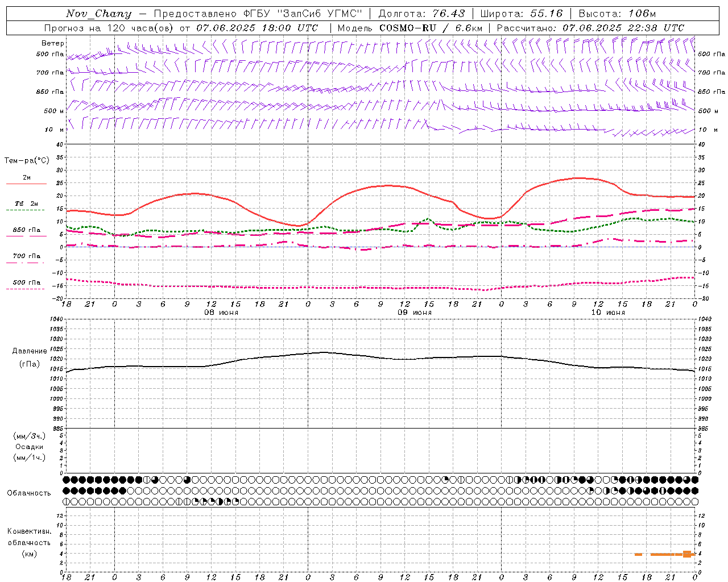The width and height of the screenshot is (728, 582).
Task: Click the (км) convective height unit label
Action: point(29,553)
